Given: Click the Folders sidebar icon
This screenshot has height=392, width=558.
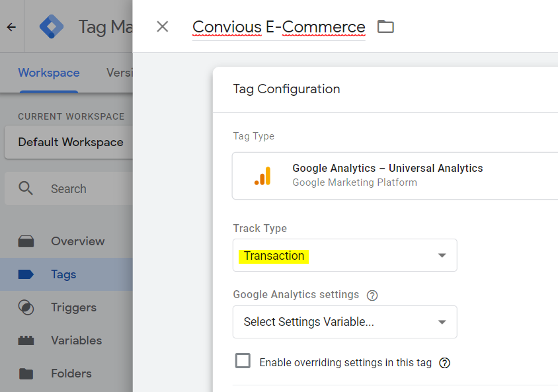Looking at the screenshot, I should pos(26,373).
